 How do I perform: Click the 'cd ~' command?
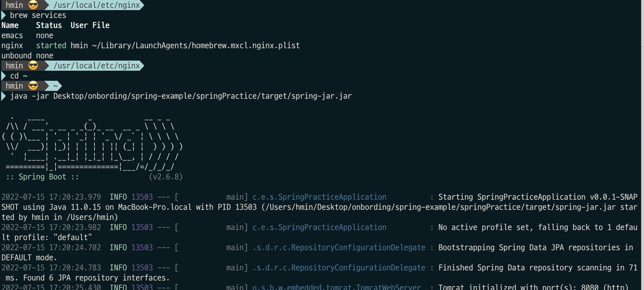tap(18, 76)
